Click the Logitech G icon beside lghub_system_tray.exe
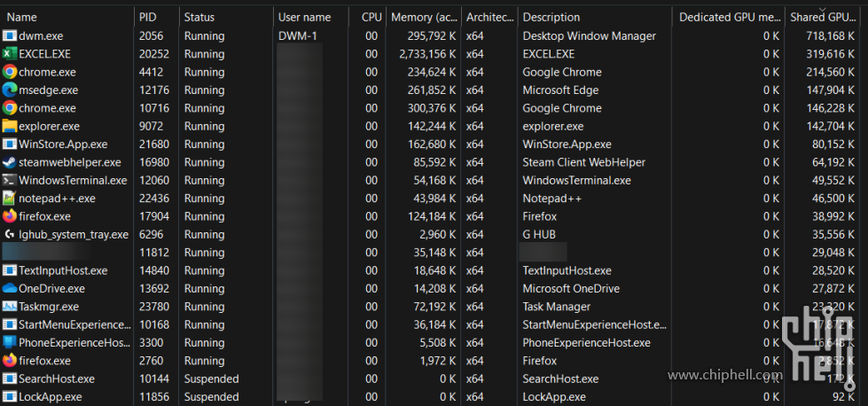 (10, 235)
